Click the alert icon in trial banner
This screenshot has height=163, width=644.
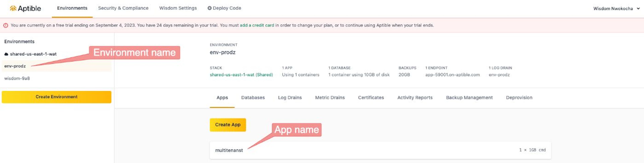[6, 25]
